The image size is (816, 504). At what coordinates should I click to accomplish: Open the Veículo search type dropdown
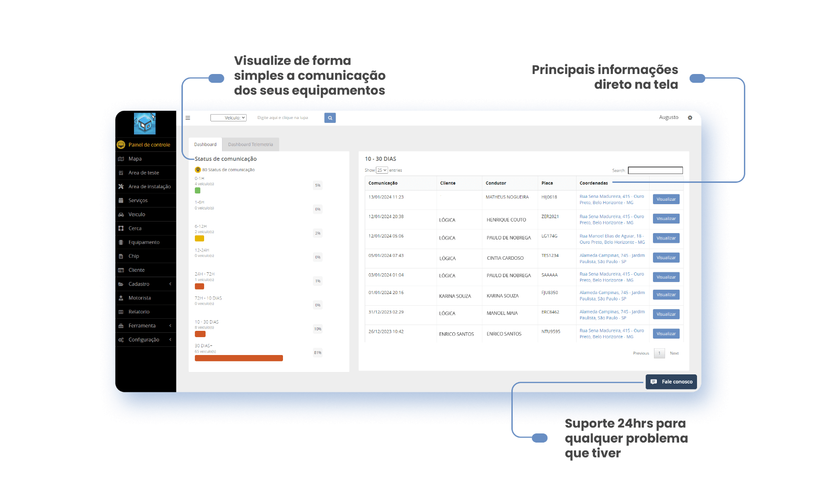(x=228, y=118)
